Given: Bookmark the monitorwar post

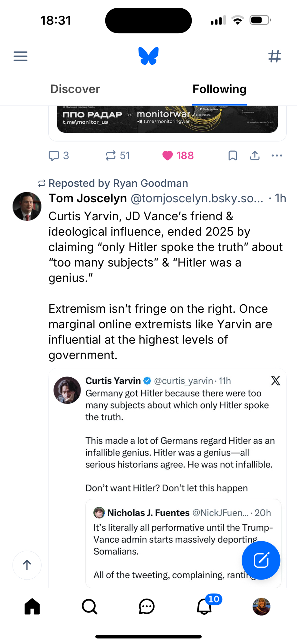Looking at the screenshot, I should 233,156.
